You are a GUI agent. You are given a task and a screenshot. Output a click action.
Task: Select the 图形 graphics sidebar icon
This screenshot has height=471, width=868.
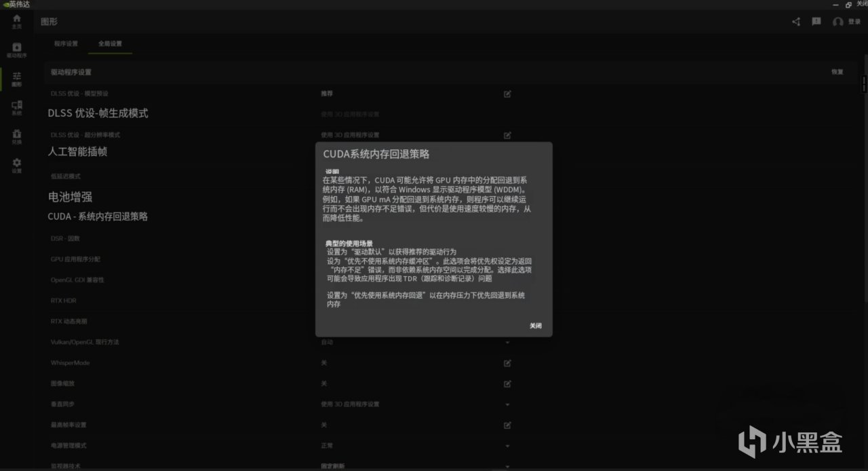(x=16, y=79)
